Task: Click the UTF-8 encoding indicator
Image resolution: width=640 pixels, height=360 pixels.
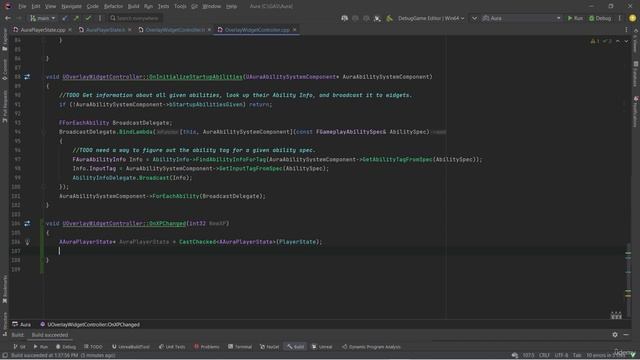Action: (561, 356)
